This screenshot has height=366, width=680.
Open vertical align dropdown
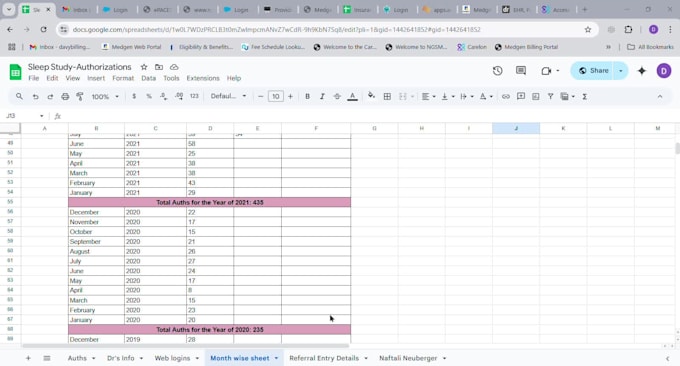[x=447, y=96]
